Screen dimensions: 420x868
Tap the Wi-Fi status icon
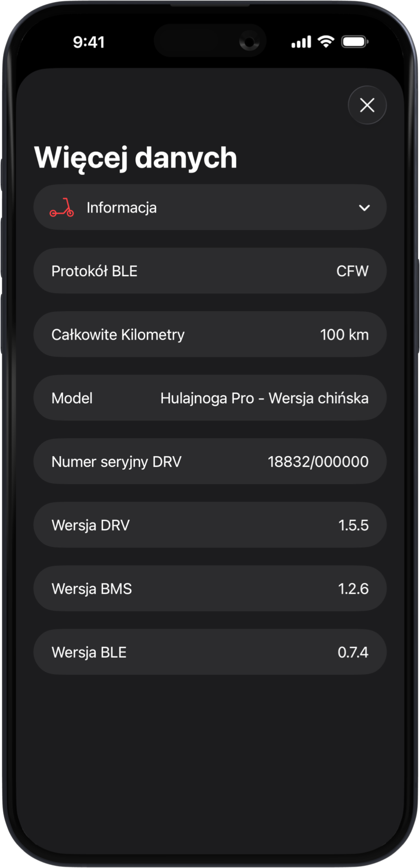click(x=326, y=42)
